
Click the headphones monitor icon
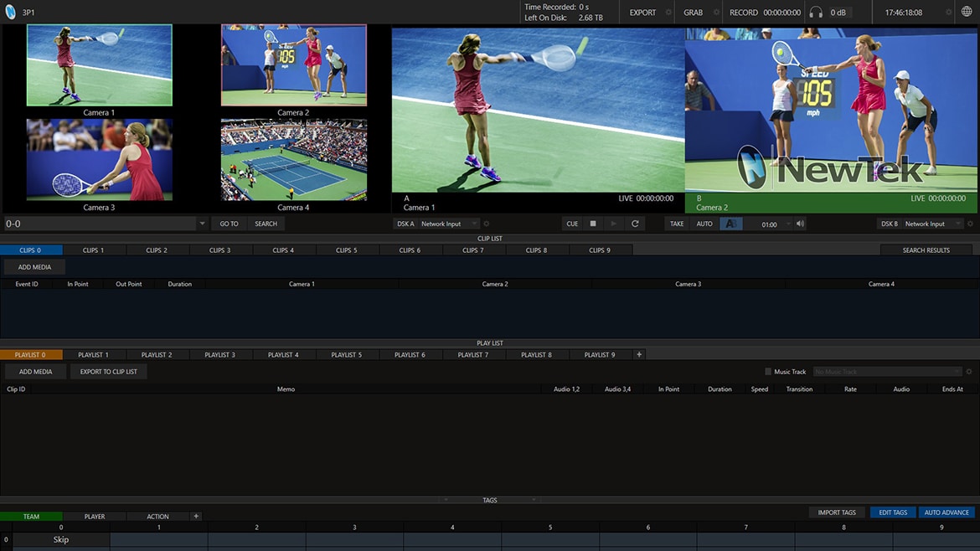pyautogui.click(x=815, y=13)
